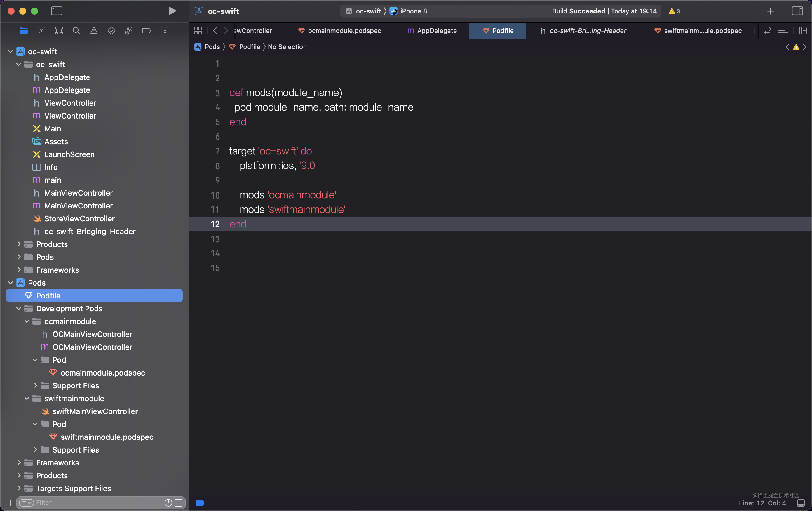Open the Find navigator magnifier icon
Viewport: 812px width, 511px height.
click(x=76, y=31)
